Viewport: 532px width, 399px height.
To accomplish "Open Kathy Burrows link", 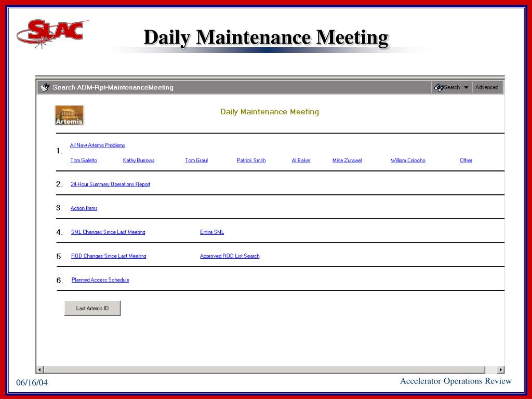I will [x=138, y=160].
